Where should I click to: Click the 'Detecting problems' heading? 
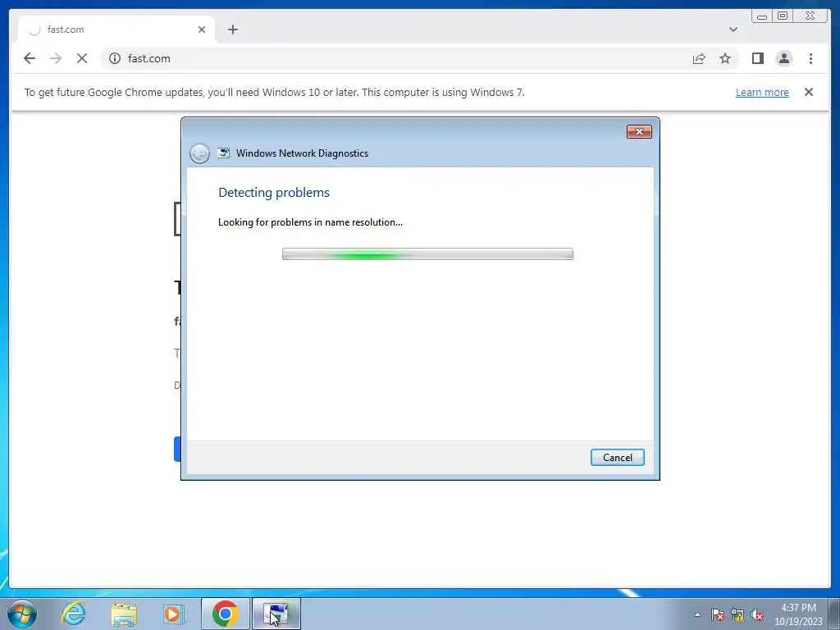(274, 192)
